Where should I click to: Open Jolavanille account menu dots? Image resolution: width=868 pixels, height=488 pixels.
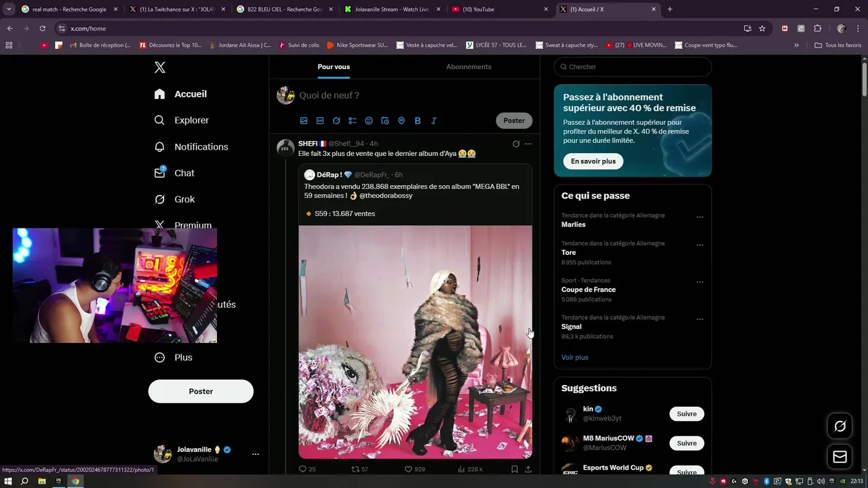255,454
